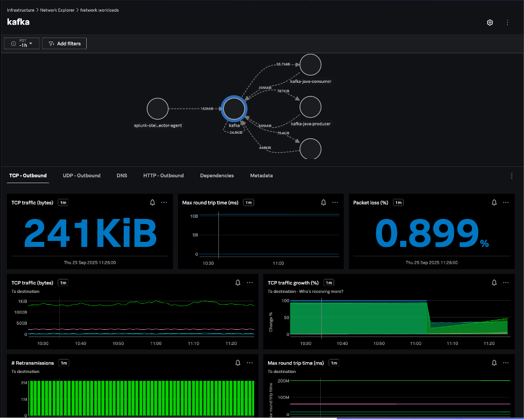Click alert bell on Max round trip time chart
Screen dimensions: 524x420
324,203
